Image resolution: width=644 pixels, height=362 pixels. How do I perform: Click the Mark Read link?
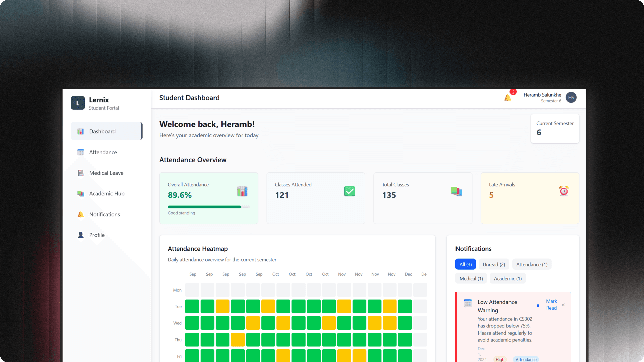click(551, 305)
